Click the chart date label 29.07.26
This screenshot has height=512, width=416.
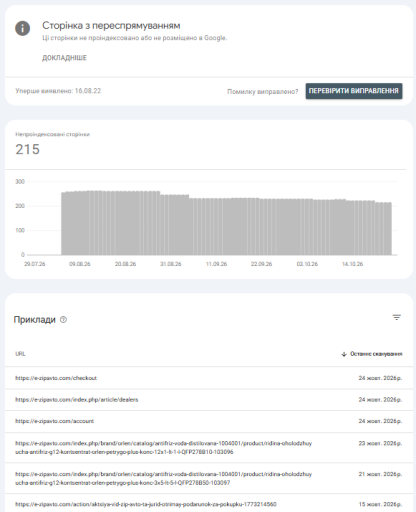click(35, 264)
